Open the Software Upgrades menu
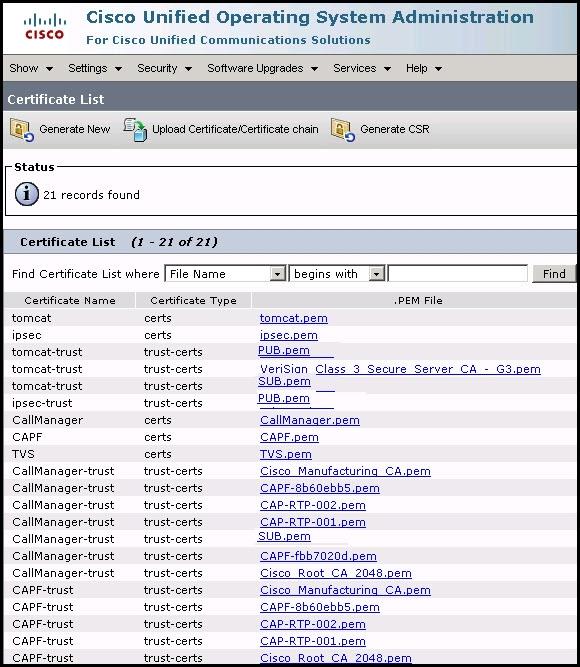580x667 pixels. coord(263,68)
